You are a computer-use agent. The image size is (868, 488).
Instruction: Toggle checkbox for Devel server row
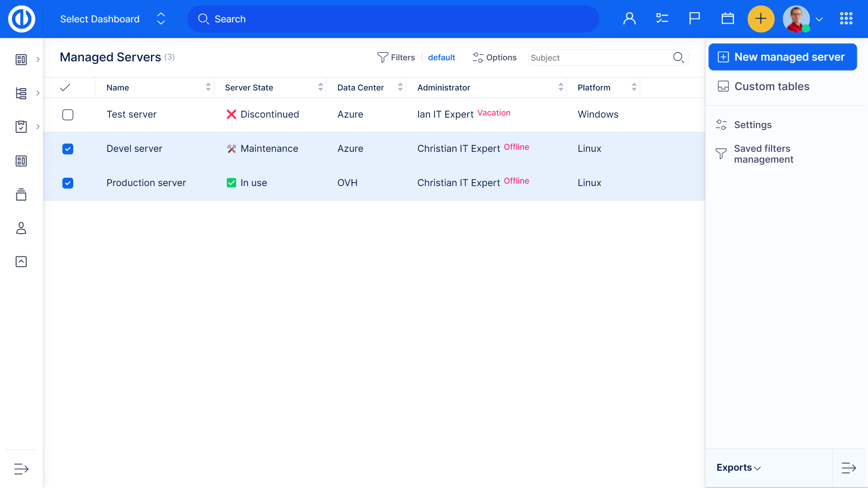click(x=68, y=149)
